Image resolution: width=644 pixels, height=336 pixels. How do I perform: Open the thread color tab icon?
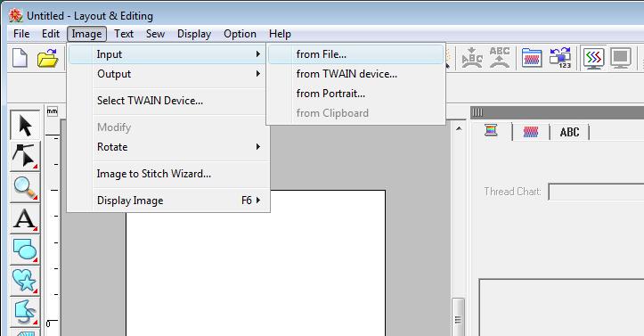click(x=491, y=131)
